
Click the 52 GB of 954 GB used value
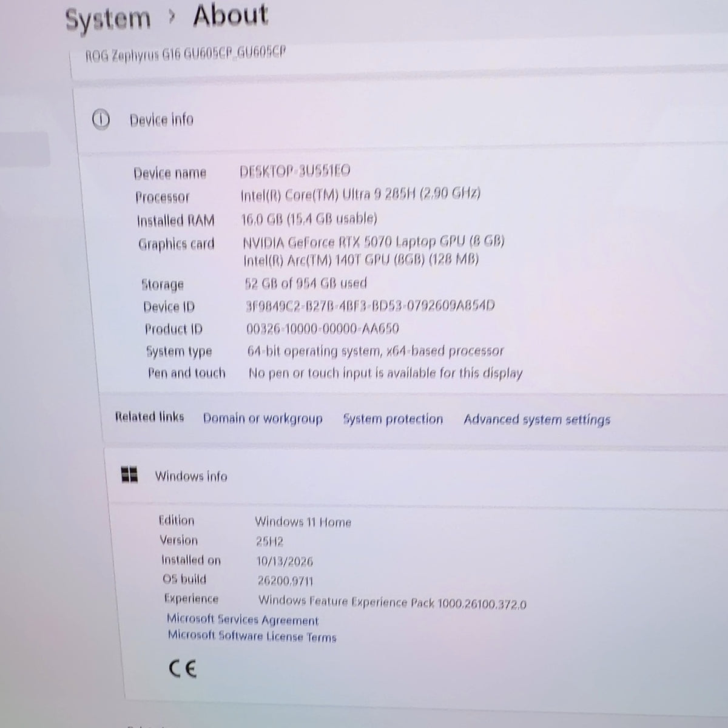(306, 283)
